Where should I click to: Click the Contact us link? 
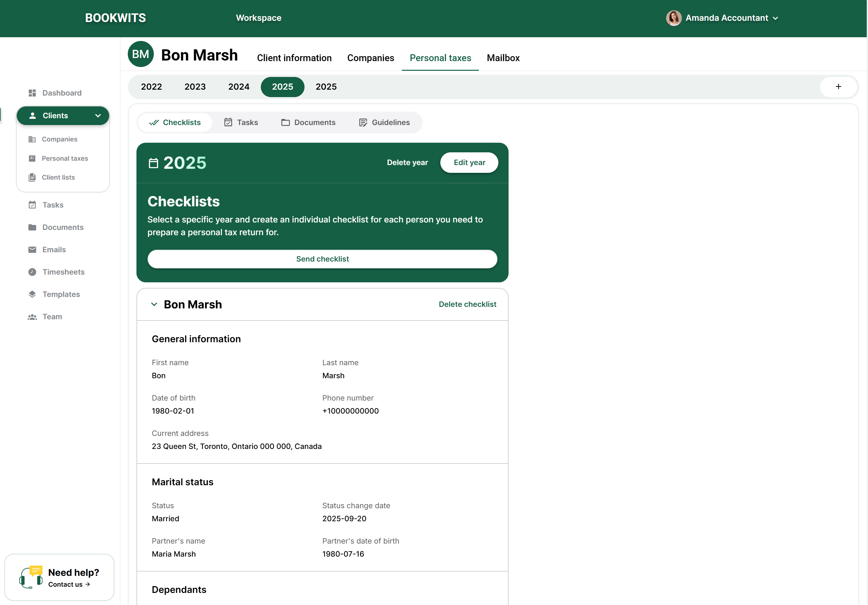[69, 584]
